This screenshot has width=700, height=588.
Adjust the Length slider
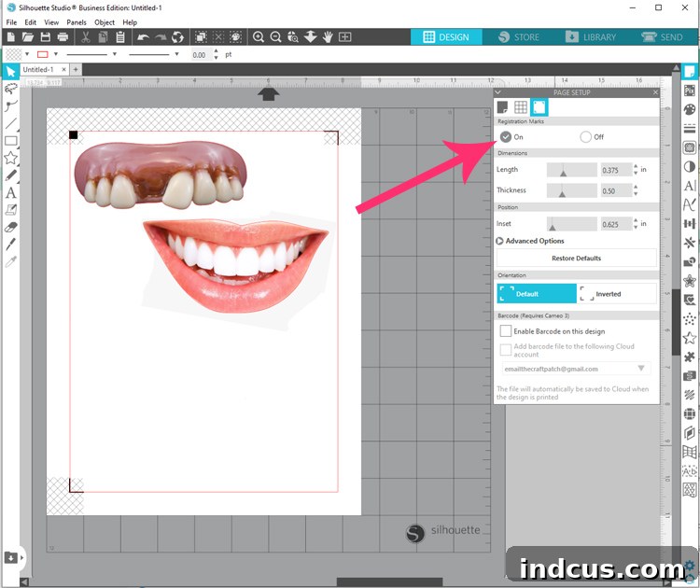(x=572, y=170)
